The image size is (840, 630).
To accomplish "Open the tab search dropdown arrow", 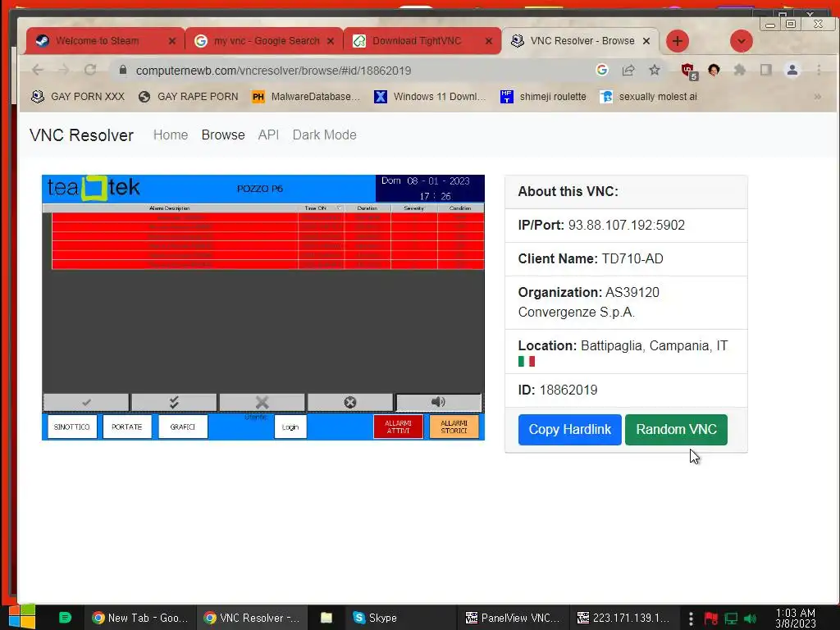I will [x=742, y=41].
